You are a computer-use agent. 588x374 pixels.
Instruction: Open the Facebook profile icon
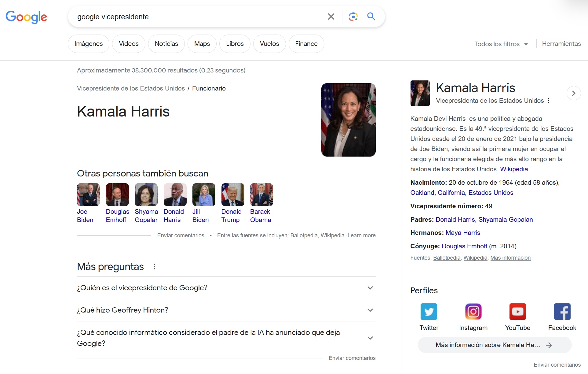pos(562,312)
